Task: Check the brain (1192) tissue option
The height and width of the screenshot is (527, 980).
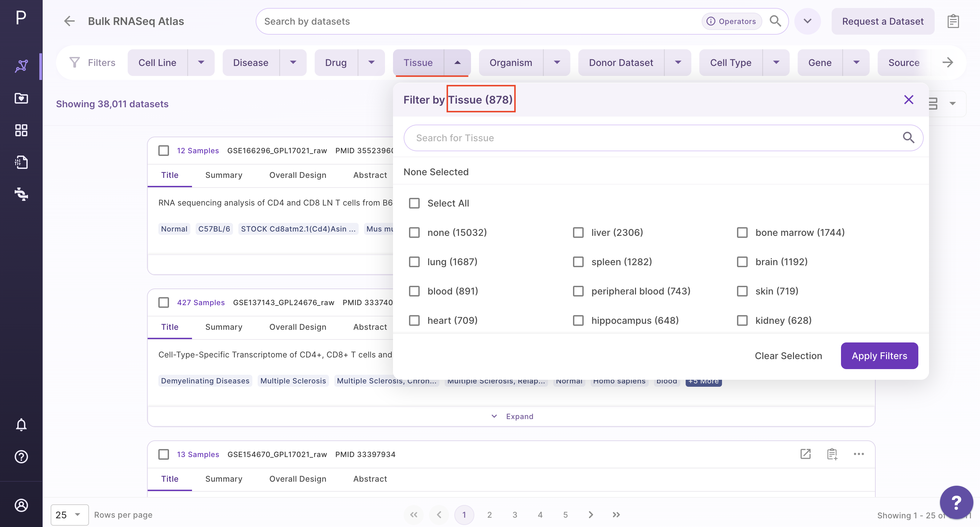Action: (742, 262)
